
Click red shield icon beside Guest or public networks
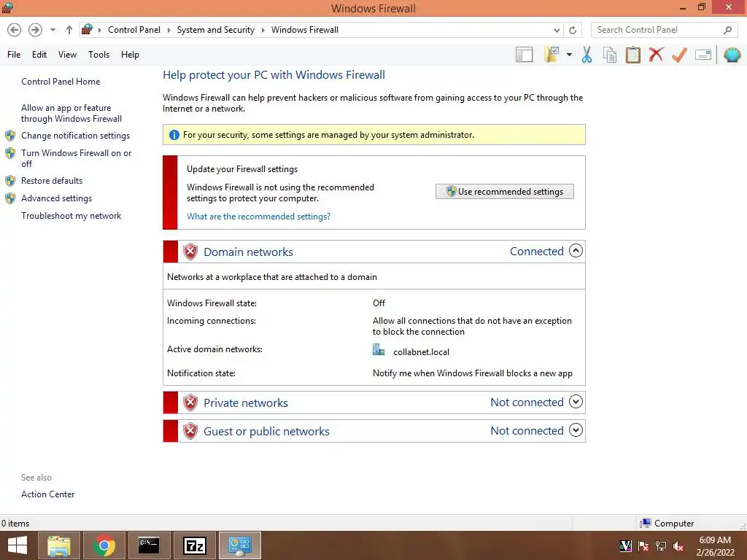click(190, 431)
